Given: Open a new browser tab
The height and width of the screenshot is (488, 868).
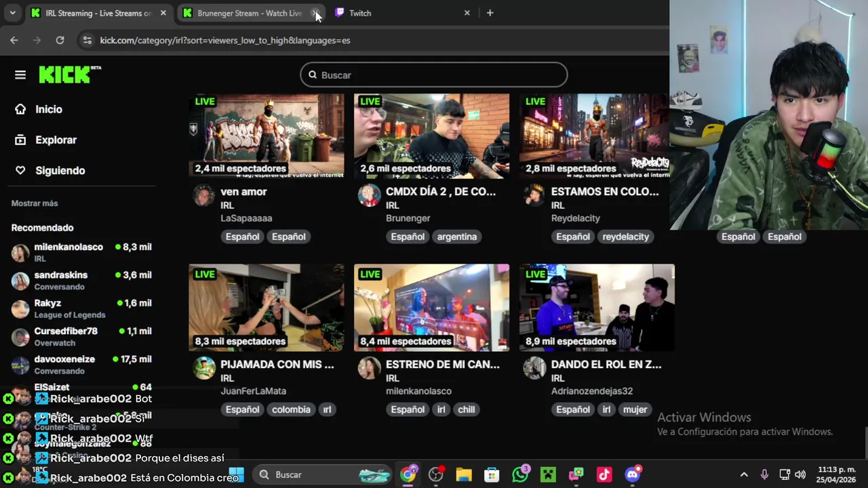Looking at the screenshot, I should coord(490,13).
